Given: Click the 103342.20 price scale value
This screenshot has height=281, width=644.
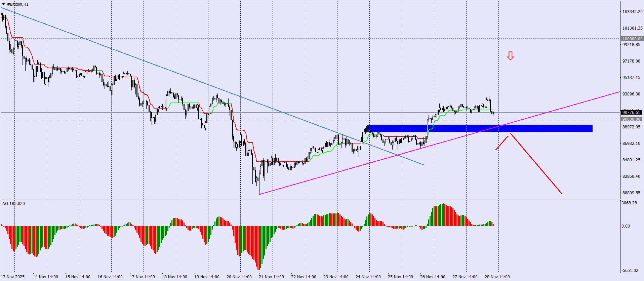Looking at the screenshot, I should pyautogui.click(x=632, y=12).
